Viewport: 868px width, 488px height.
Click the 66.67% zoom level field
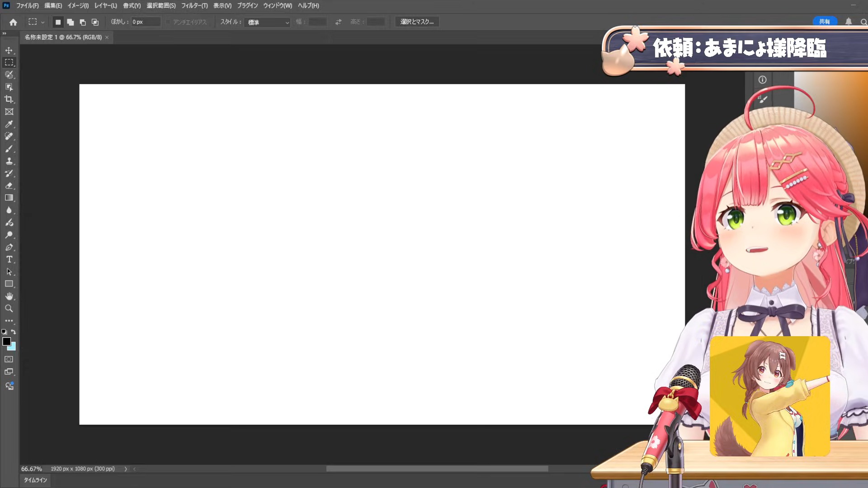[32, 469]
